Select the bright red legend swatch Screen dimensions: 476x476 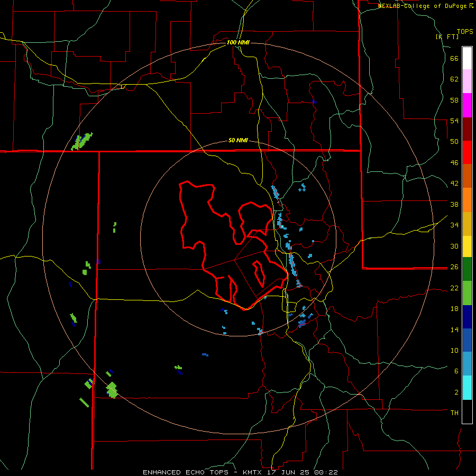[x=467, y=152]
